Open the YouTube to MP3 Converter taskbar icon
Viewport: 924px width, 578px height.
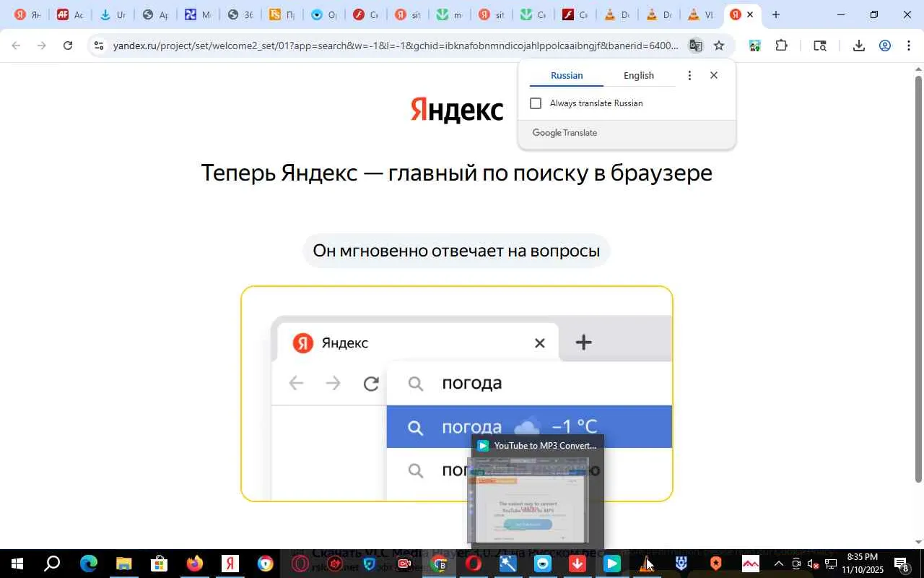coord(611,564)
